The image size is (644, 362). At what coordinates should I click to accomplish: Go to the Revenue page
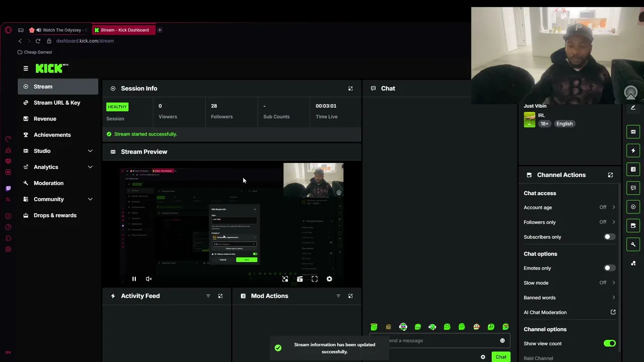click(58, 119)
